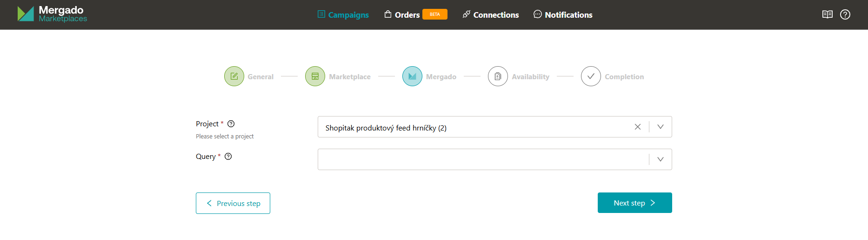Click the Availability step document icon
868x240 pixels.
(x=498, y=76)
